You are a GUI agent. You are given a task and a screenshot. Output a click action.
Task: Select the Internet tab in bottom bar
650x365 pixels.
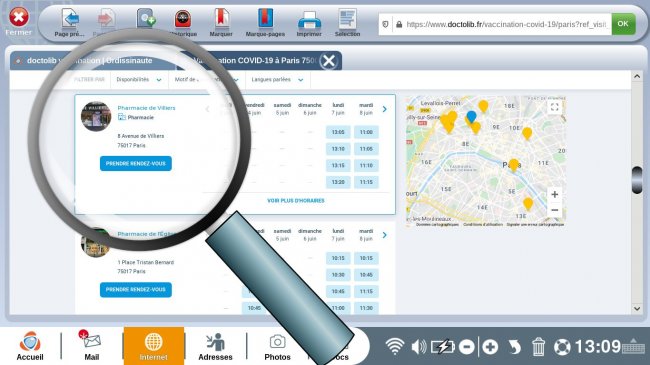pos(153,346)
